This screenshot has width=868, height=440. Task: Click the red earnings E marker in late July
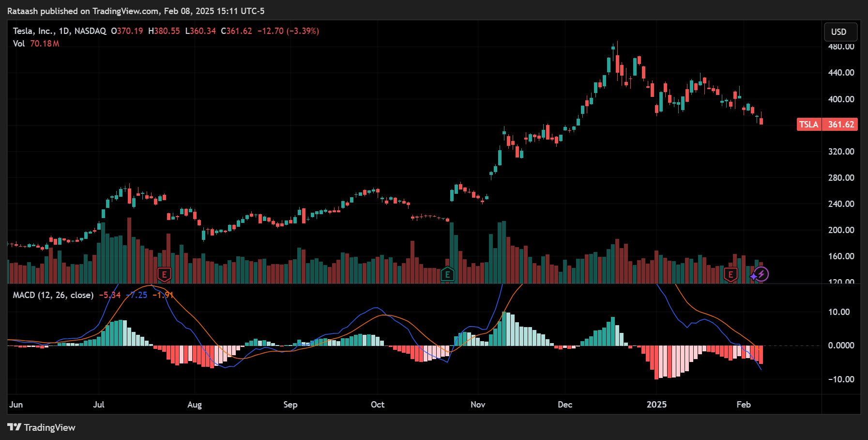point(165,275)
